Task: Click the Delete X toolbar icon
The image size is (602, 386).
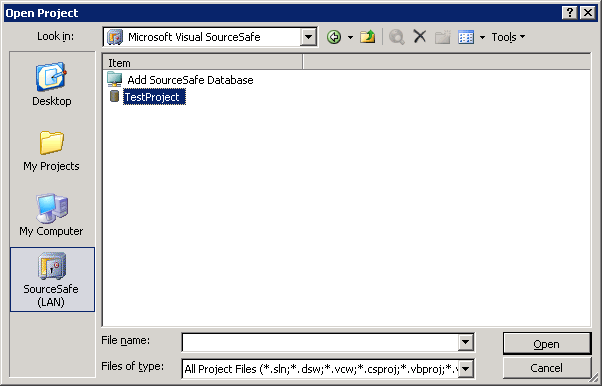Action: click(x=420, y=37)
